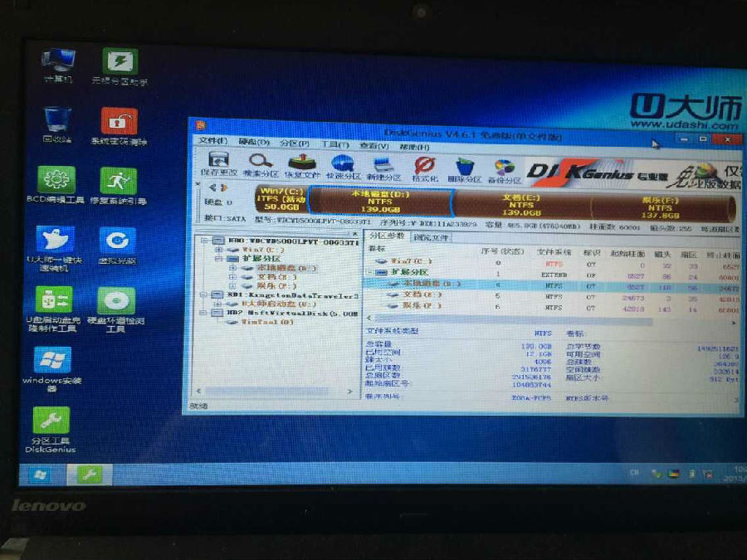Screen dimensions: 747x560
Task: Expand the 娱乐 (F:) tree node
Action: coord(232,285)
